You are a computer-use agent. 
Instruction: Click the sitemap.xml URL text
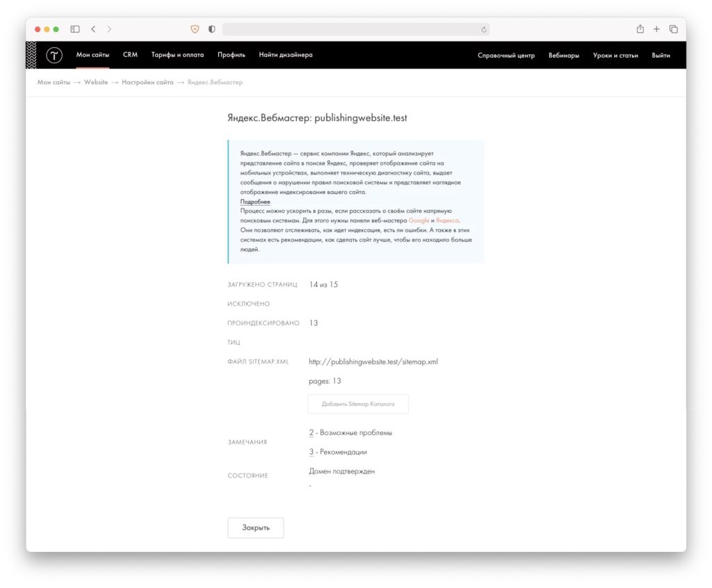coord(373,362)
